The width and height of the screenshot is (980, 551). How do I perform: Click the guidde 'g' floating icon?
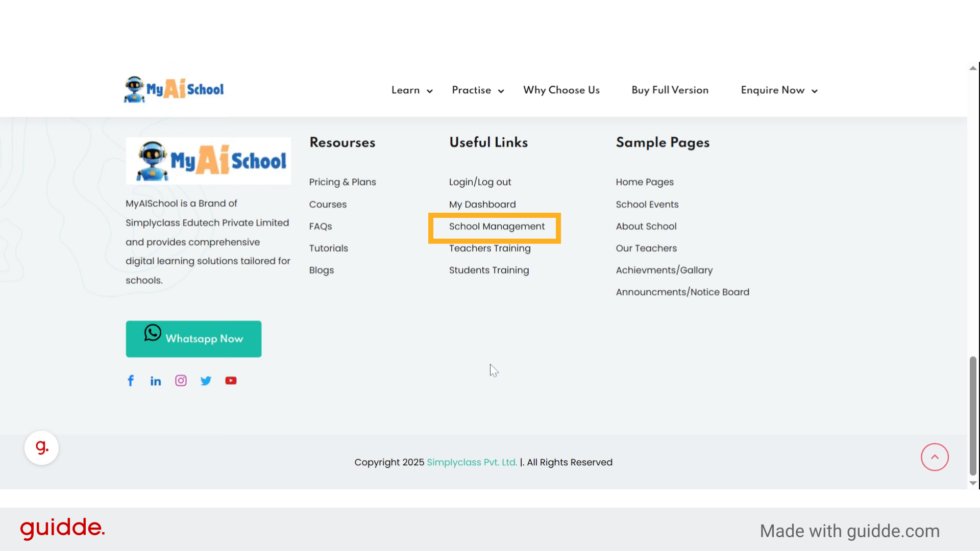(41, 448)
